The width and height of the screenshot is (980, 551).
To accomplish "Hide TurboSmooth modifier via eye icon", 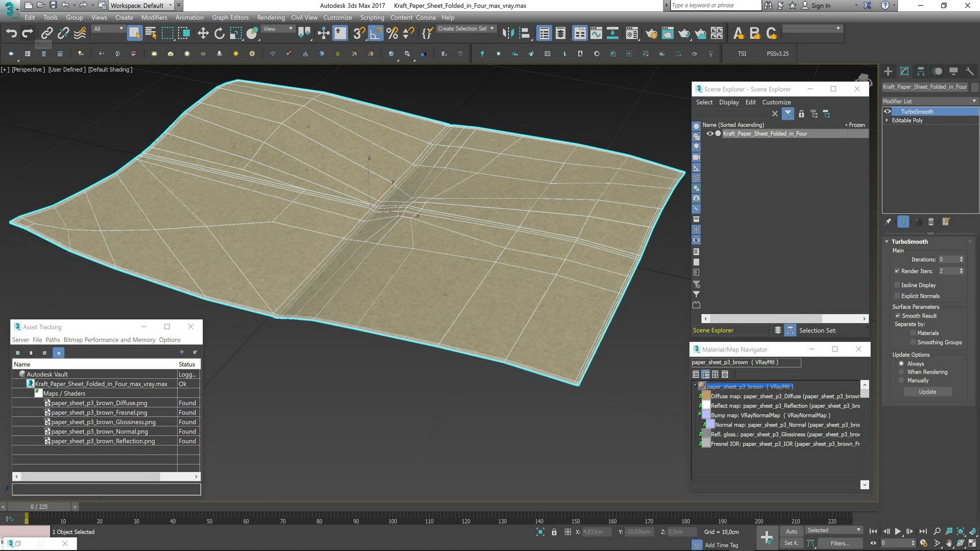I will 888,111.
